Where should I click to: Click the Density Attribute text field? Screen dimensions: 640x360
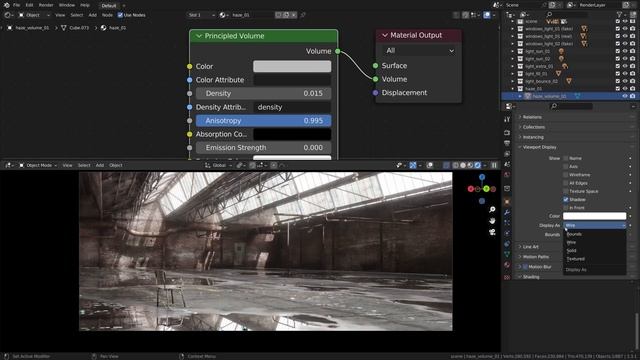(292, 107)
